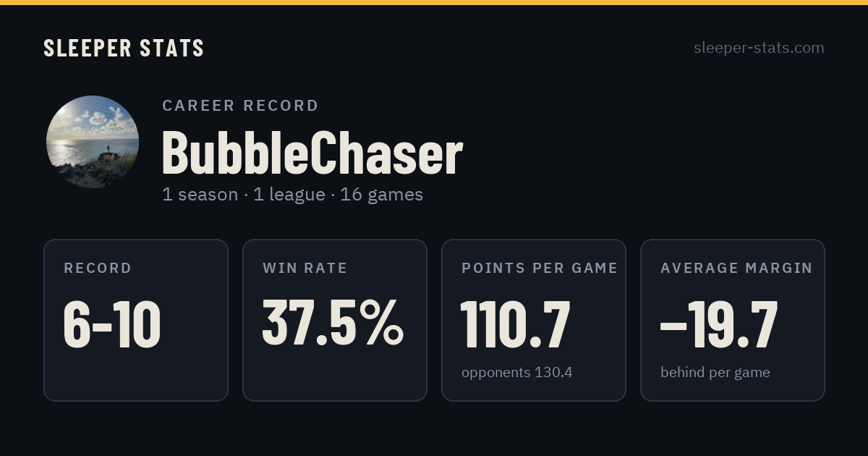Viewport: 868px width, 456px height.
Task: Click the 37.5% win rate value
Action: pyautogui.click(x=333, y=323)
